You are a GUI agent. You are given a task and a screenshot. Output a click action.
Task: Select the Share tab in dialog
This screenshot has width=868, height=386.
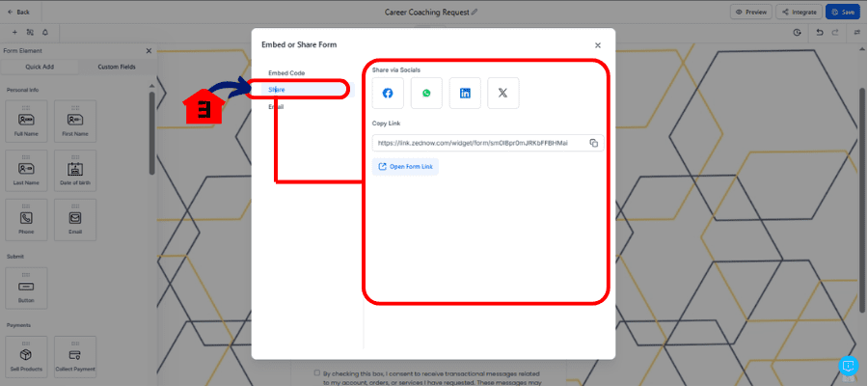[308, 89]
